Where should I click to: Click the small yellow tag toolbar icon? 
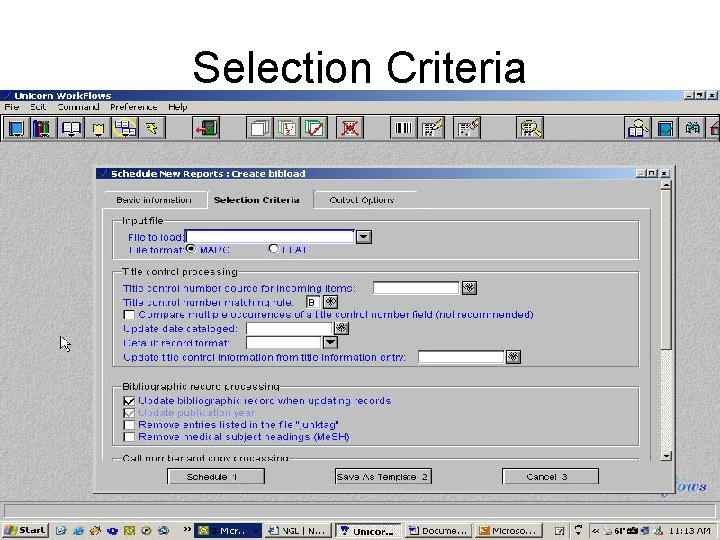pyautogui.click(x=98, y=128)
